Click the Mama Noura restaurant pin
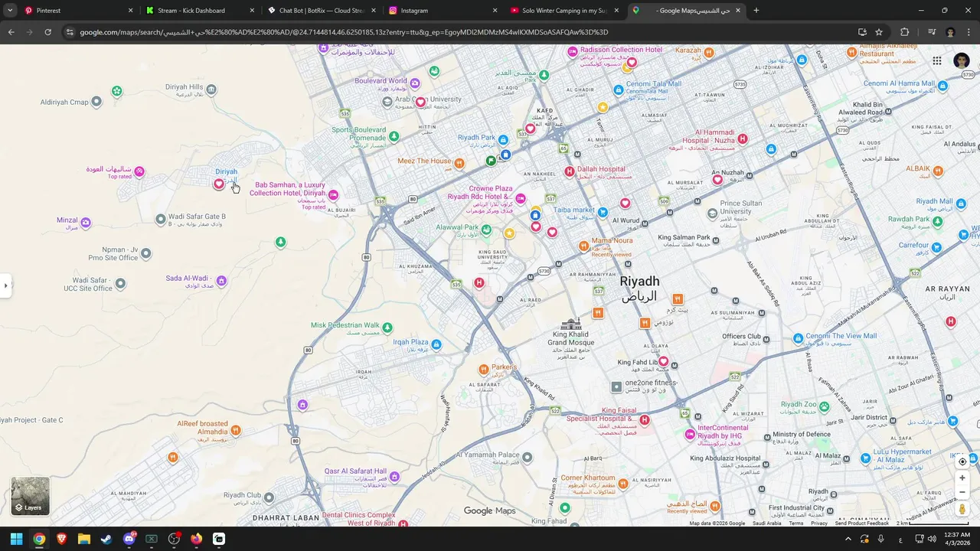Viewport: 980px width, 551px height. tap(583, 246)
